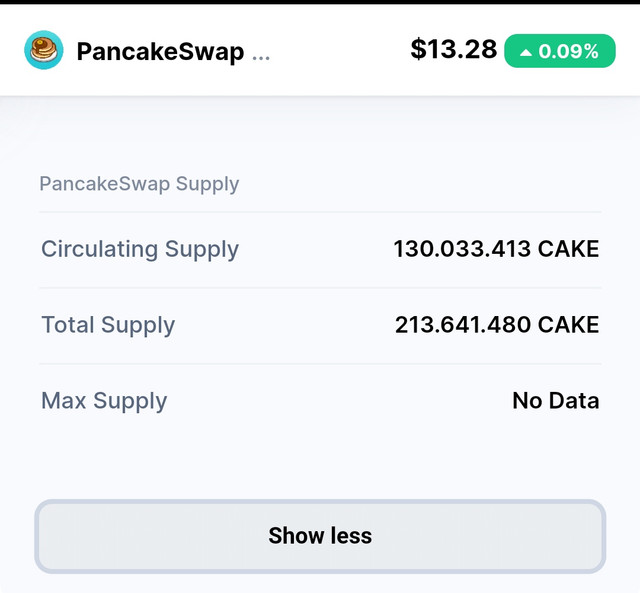
Task: Select the PancakeSwap Supply section header
Action: point(139,184)
